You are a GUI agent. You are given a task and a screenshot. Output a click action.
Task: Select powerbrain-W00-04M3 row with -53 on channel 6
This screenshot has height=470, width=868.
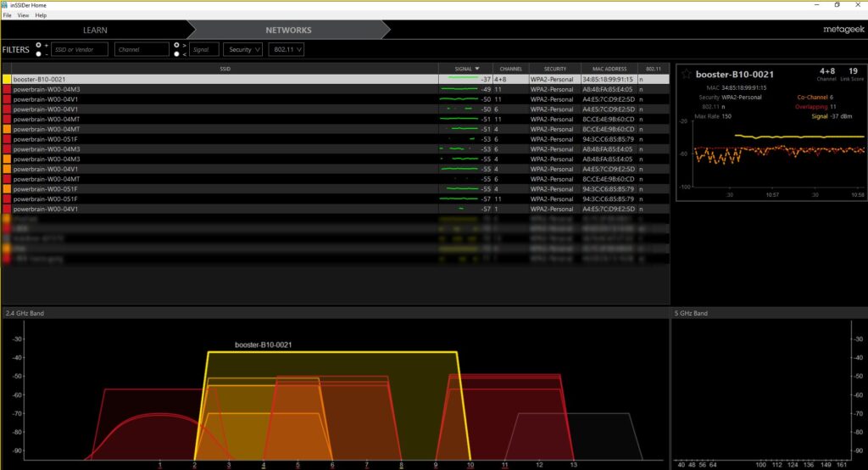(336, 149)
